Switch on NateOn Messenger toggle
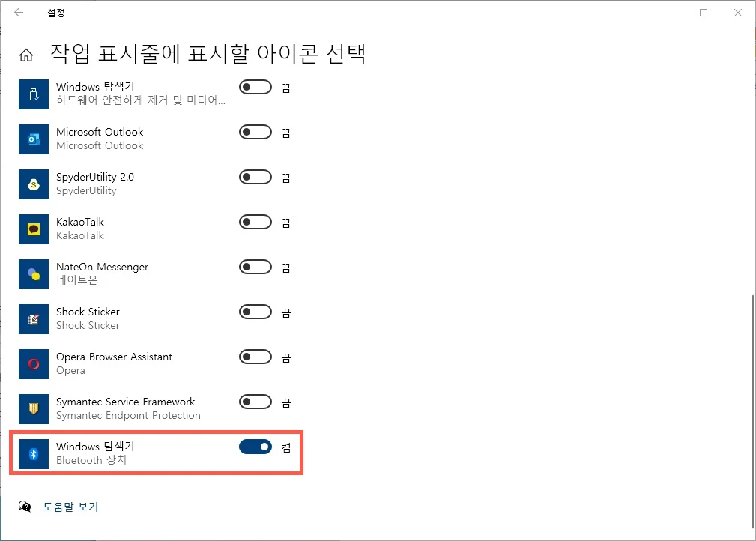The height and width of the screenshot is (541, 756). coord(255,267)
